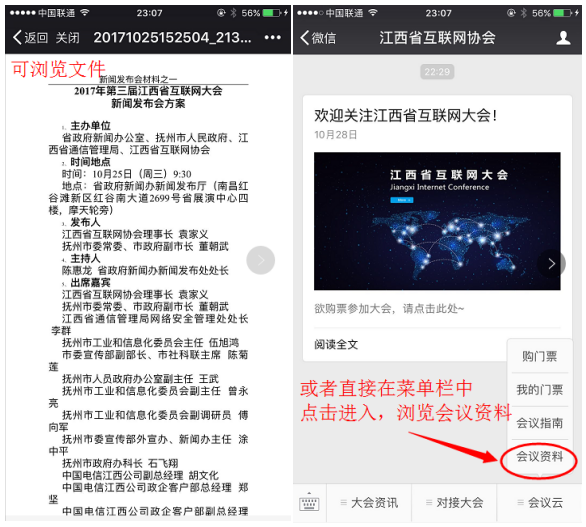Image resolution: width=586 pixels, height=527 pixels.
Task: Open the 对接大会 bottom menu
Action: pyautogui.click(x=454, y=503)
